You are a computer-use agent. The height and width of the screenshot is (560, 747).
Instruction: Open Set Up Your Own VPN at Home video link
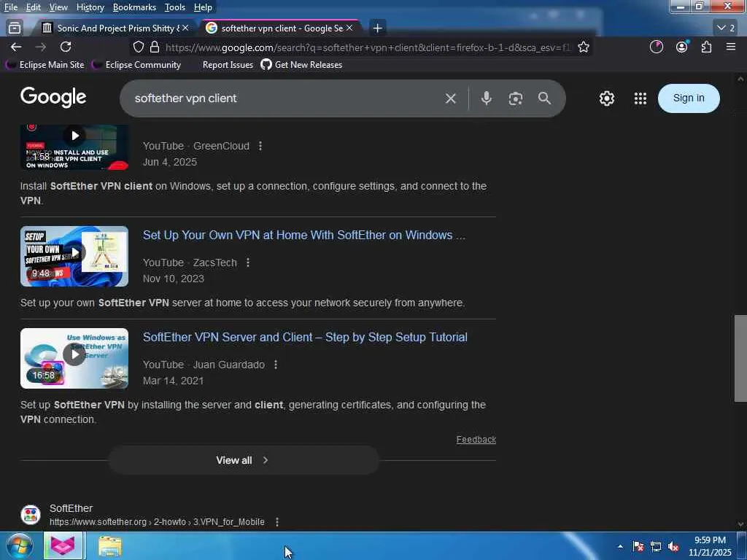304,236
